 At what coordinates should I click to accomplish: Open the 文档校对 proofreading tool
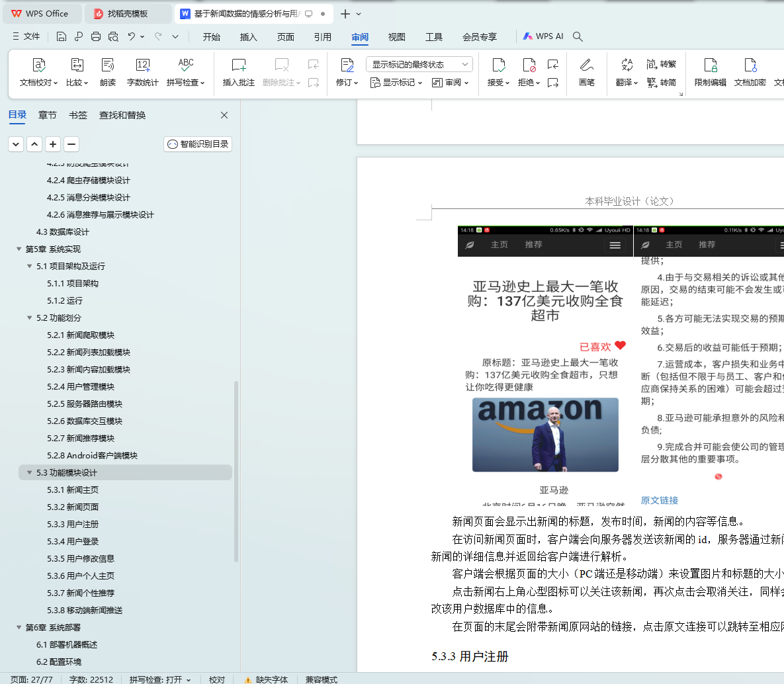[x=38, y=73]
